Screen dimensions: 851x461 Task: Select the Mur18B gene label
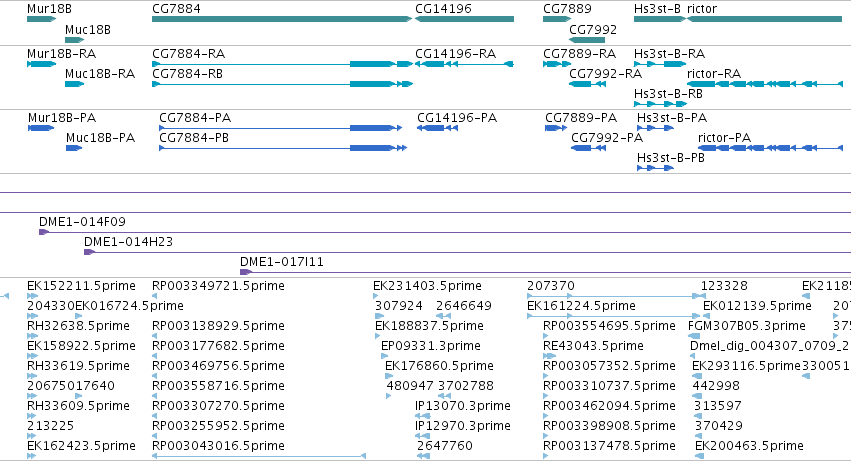(x=49, y=9)
